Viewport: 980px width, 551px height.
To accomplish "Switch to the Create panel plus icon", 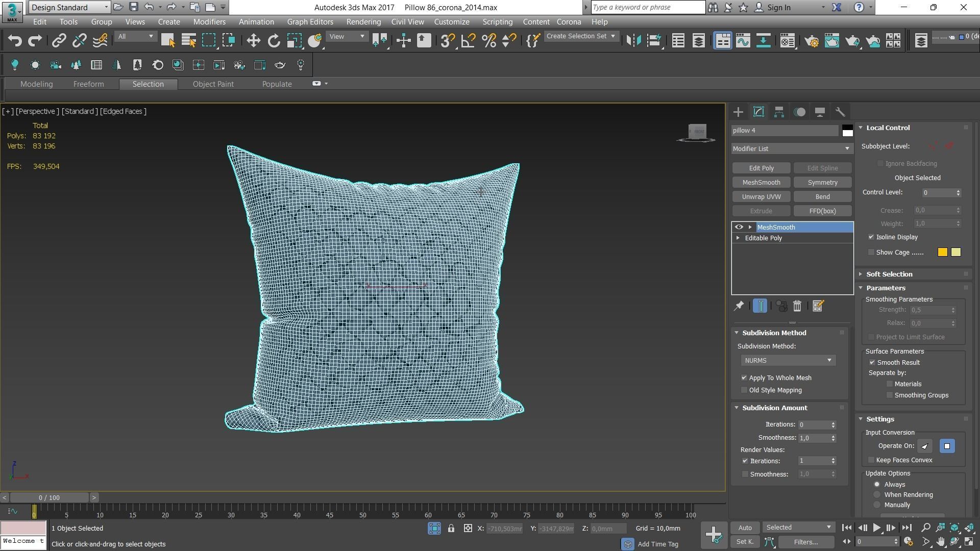I will (x=738, y=112).
